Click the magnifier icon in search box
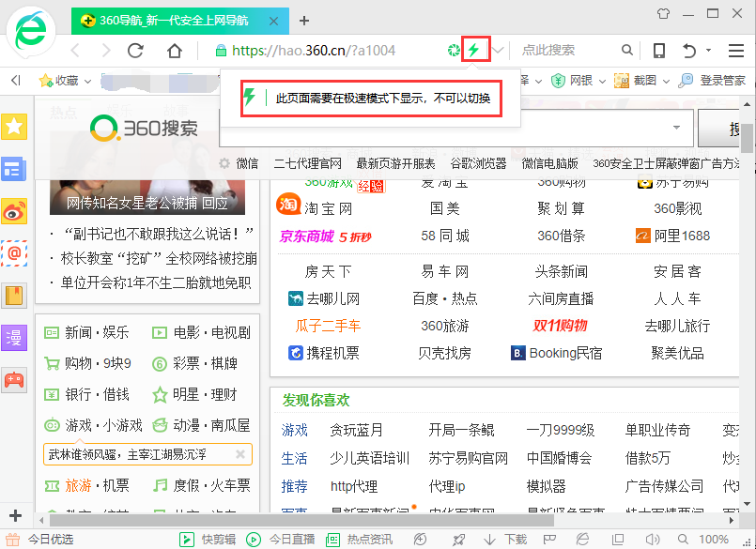756x549 pixels. coord(626,50)
